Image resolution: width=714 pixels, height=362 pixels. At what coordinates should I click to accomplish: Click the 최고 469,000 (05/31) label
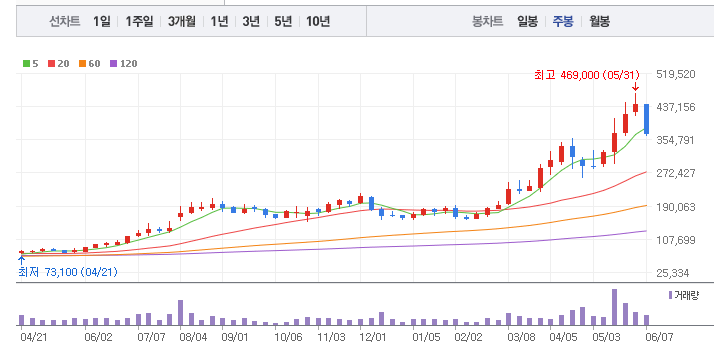586,75
